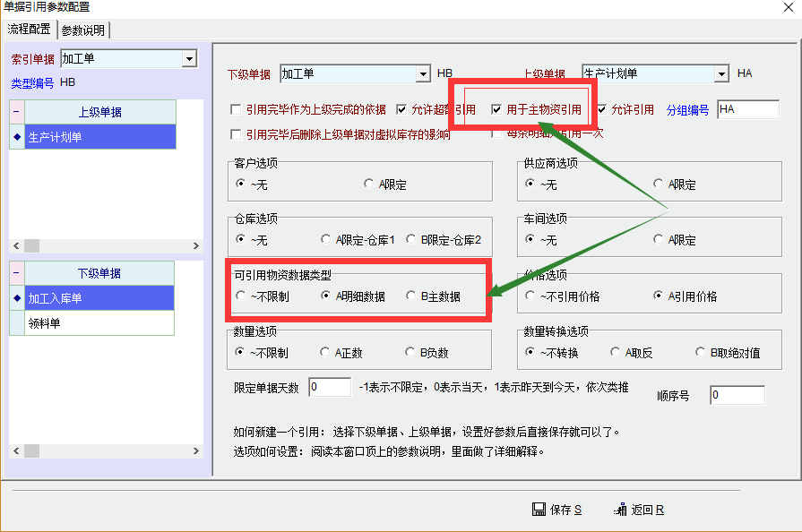Click the save disk icon
Screen dimensions: 802x532
pyautogui.click(x=539, y=510)
